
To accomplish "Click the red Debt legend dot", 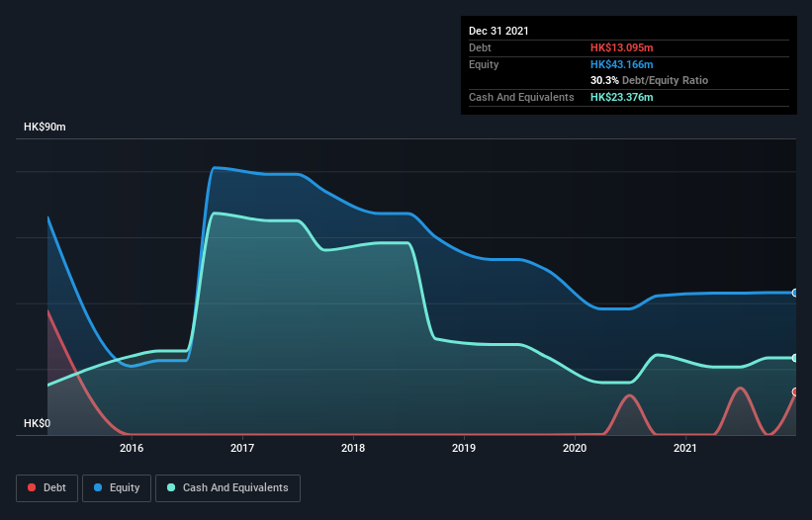I will click(x=32, y=487).
